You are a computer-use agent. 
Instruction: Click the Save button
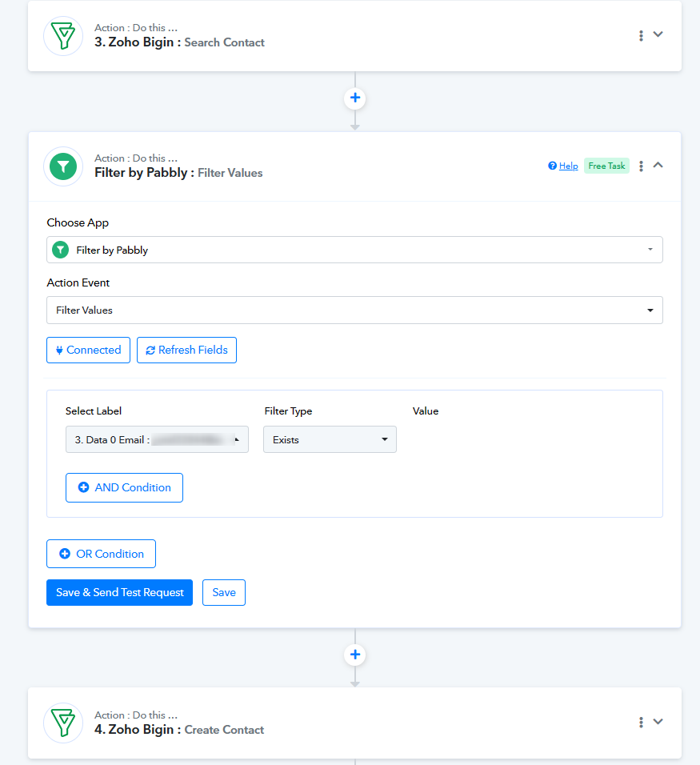(224, 592)
